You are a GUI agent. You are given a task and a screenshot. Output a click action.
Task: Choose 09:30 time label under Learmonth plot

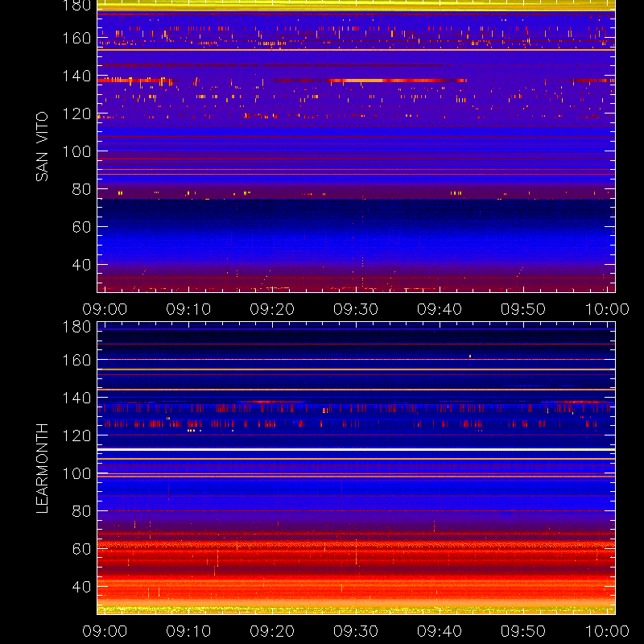[356, 631]
